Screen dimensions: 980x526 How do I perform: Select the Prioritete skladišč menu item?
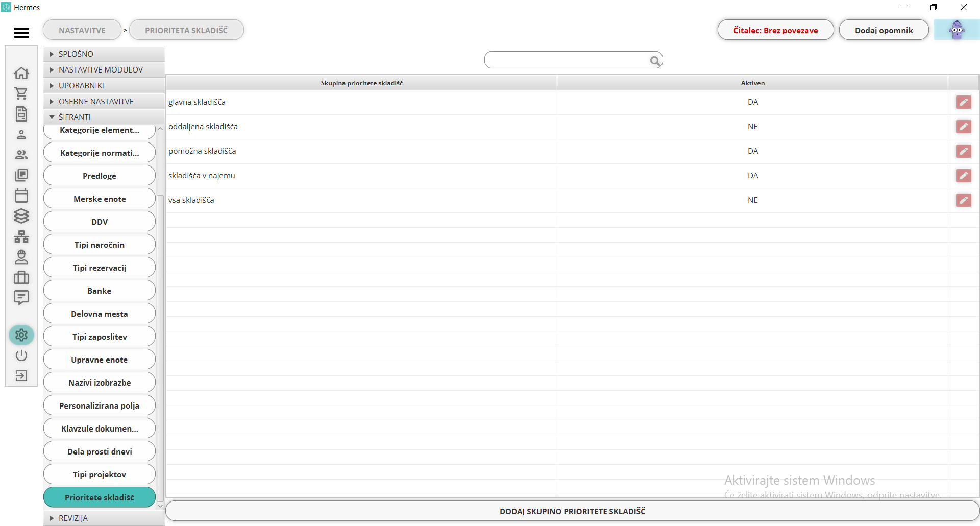pyautogui.click(x=100, y=497)
